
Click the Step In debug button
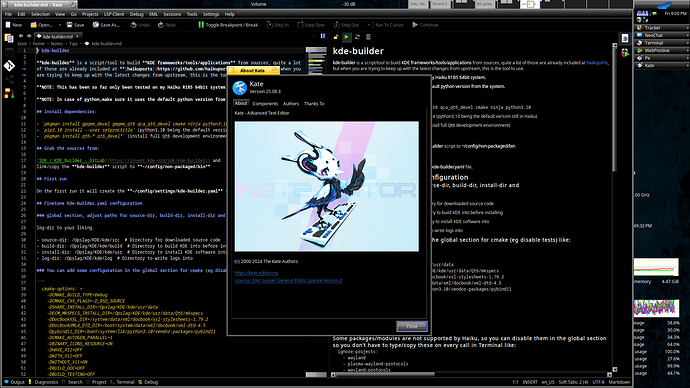[x=278, y=25]
